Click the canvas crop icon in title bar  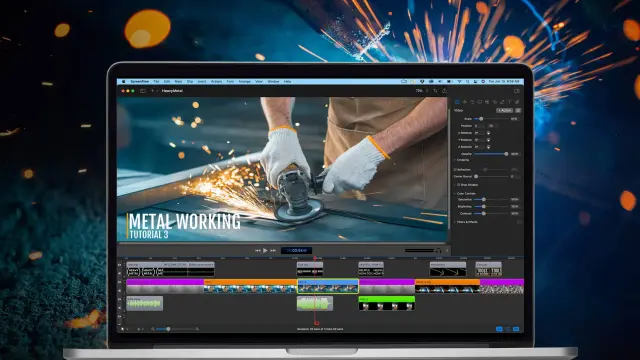435,91
